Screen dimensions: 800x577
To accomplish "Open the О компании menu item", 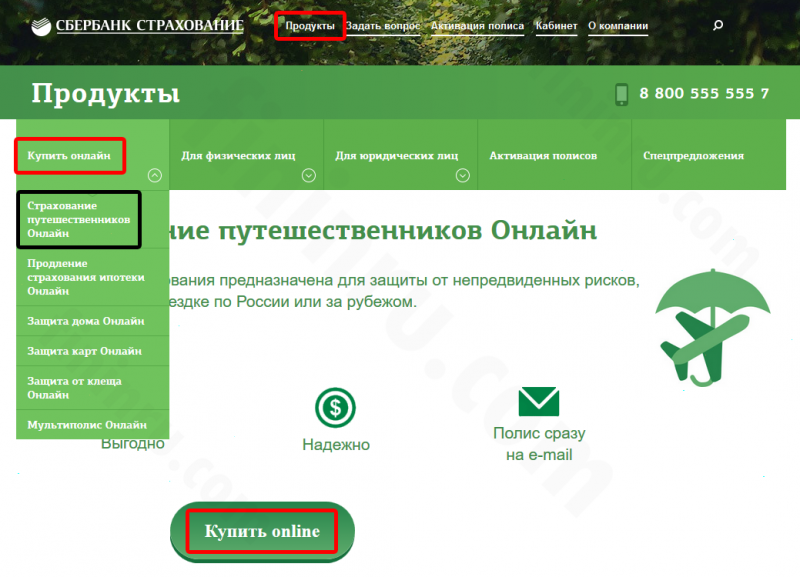I will [618, 26].
